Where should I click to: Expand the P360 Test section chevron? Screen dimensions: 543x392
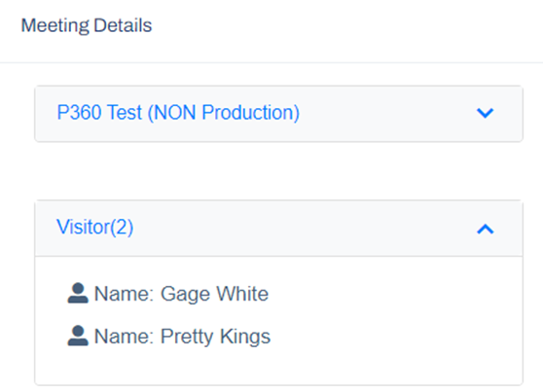[x=485, y=113]
